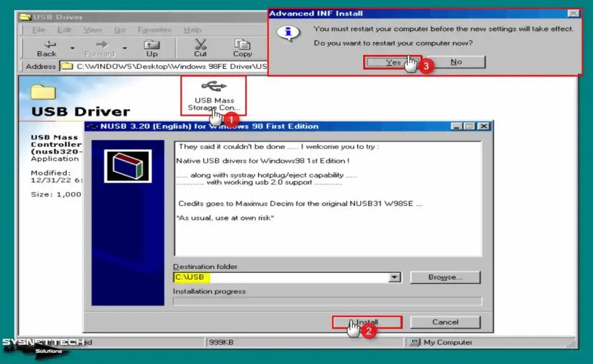Open the Favorites menu
This screenshot has height=364, width=593.
155,30
